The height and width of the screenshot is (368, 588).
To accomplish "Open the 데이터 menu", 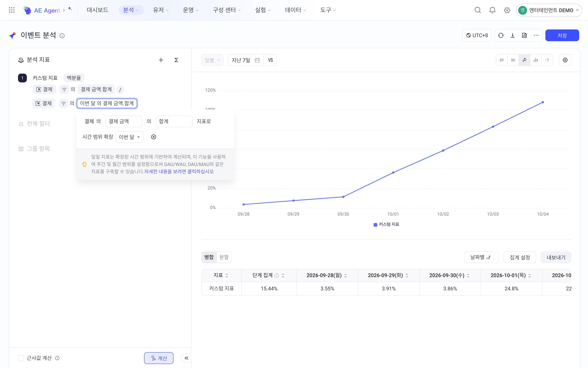I will (295, 10).
